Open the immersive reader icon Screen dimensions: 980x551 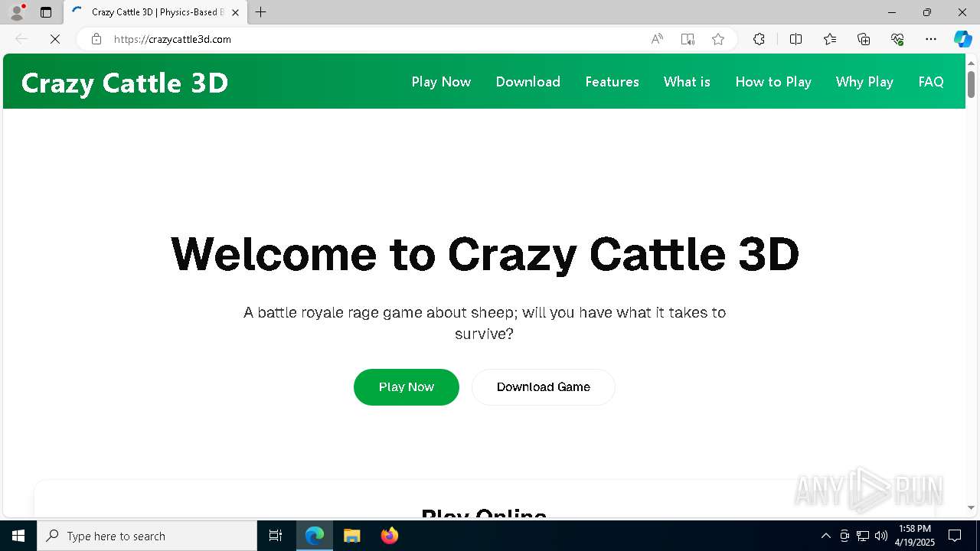click(688, 39)
